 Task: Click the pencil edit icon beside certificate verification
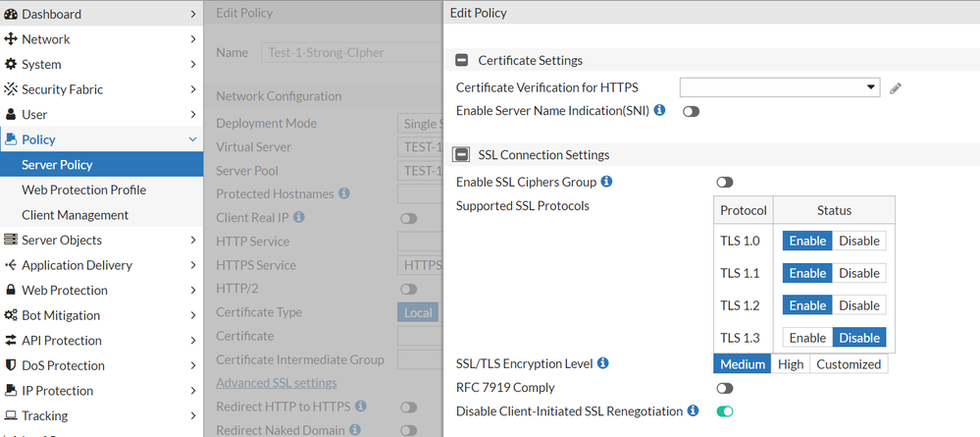(896, 88)
